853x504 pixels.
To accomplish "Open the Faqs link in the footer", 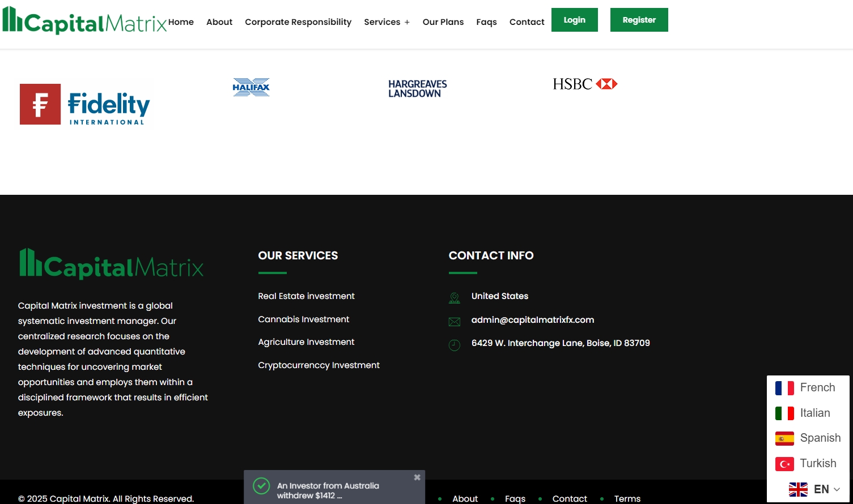I will click(515, 499).
